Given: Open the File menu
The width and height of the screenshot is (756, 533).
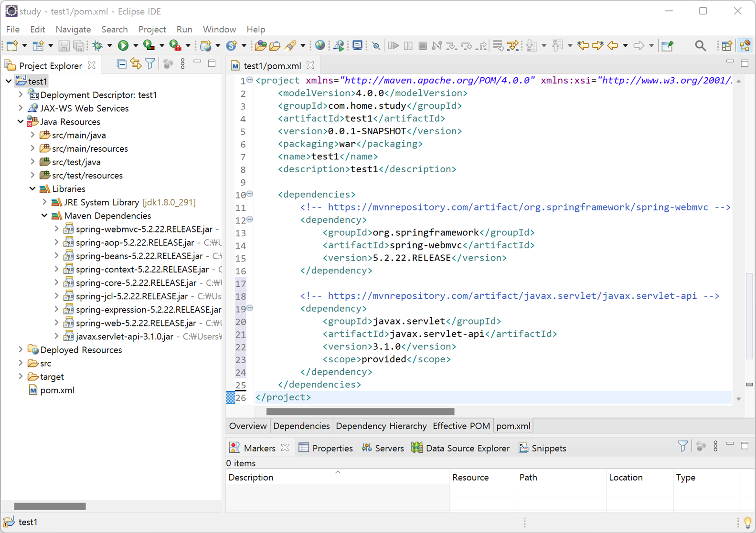Looking at the screenshot, I should click(x=13, y=29).
